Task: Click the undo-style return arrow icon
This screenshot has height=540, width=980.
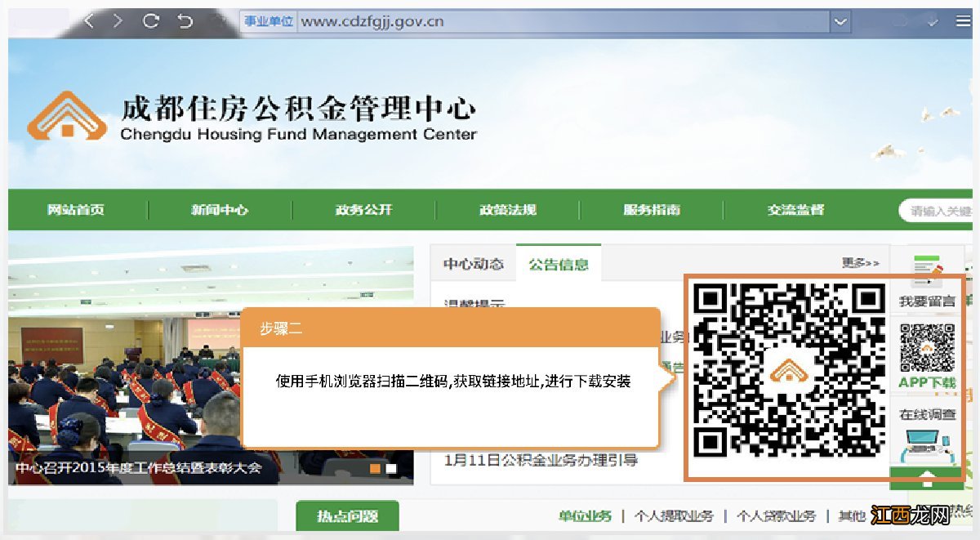Action: coord(185,20)
